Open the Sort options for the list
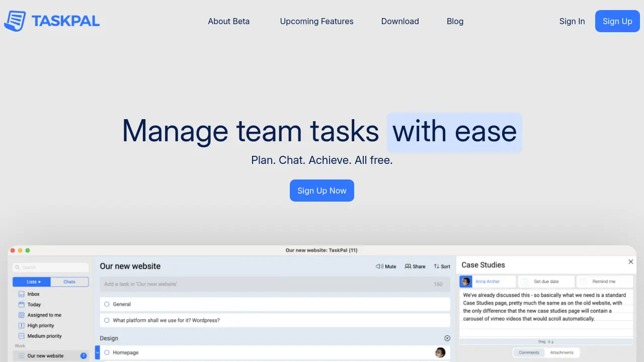 coord(442,266)
